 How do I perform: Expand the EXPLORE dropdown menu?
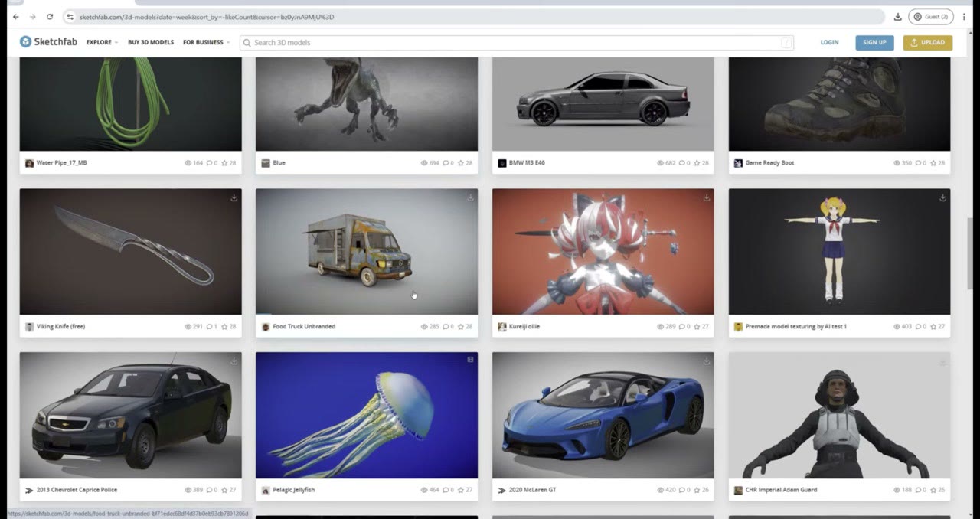coord(102,42)
